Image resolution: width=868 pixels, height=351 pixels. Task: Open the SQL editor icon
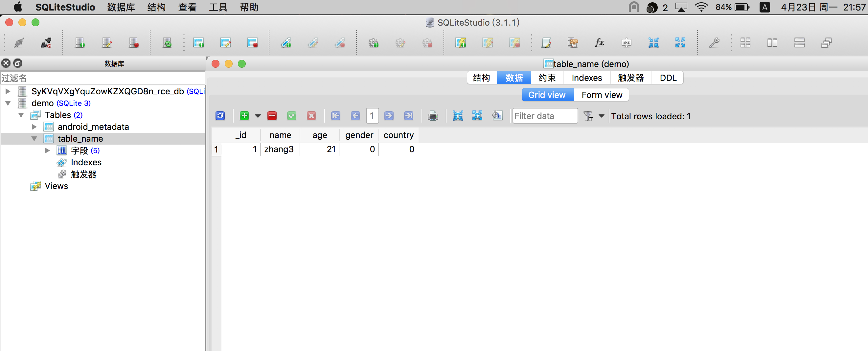click(546, 43)
